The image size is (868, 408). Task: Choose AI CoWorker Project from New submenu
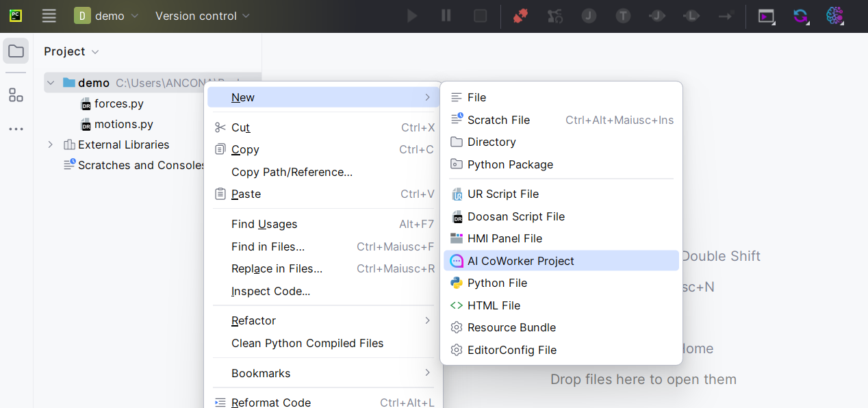pos(520,261)
